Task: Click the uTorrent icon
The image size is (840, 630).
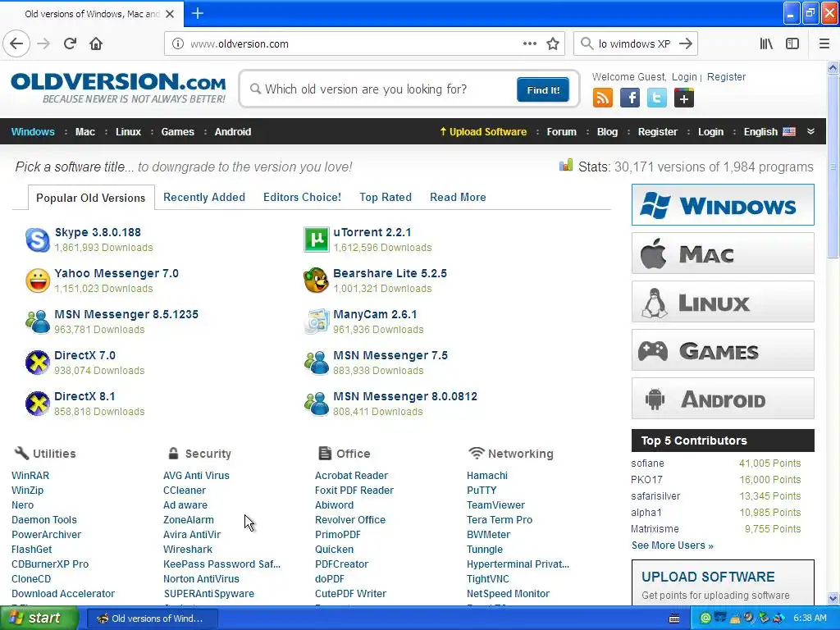Action: [x=316, y=240]
